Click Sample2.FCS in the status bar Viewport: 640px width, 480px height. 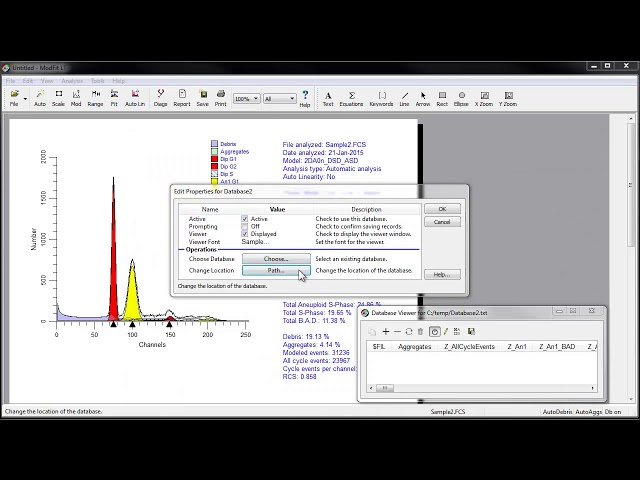[448, 412]
